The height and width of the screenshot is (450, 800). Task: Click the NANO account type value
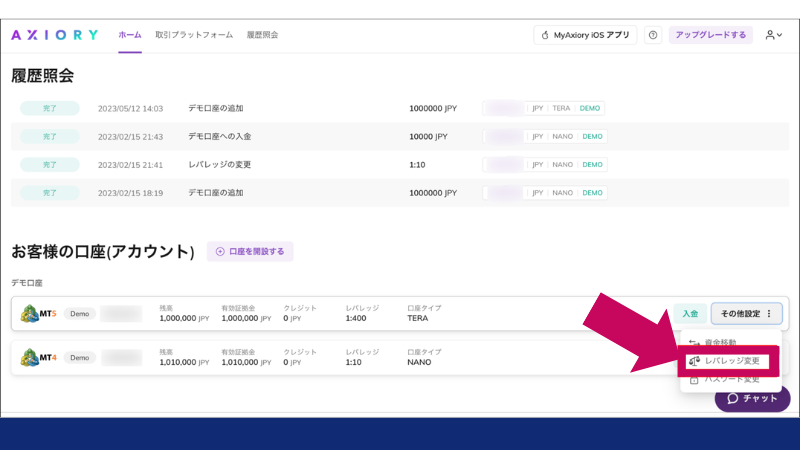[x=419, y=362]
